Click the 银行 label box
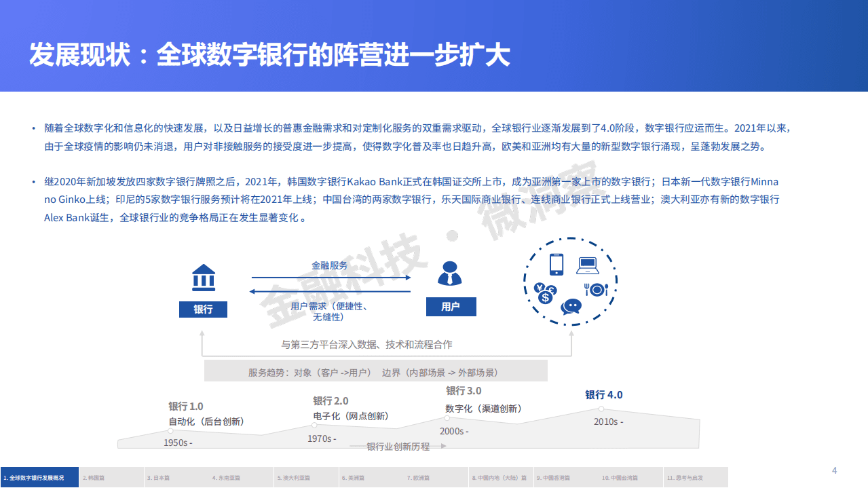868x488 pixels. (x=204, y=309)
